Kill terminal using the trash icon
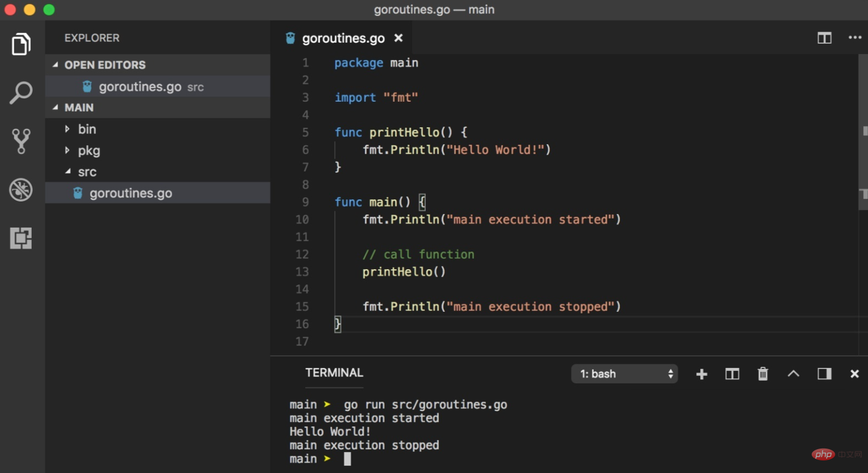868x473 pixels. [762, 374]
